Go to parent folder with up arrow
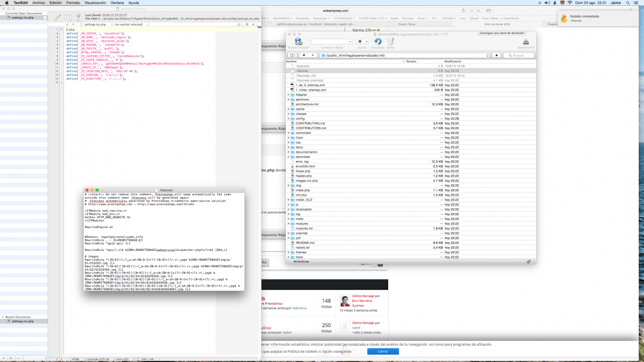The width and height of the screenshot is (644, 362). tap(496, 56)
